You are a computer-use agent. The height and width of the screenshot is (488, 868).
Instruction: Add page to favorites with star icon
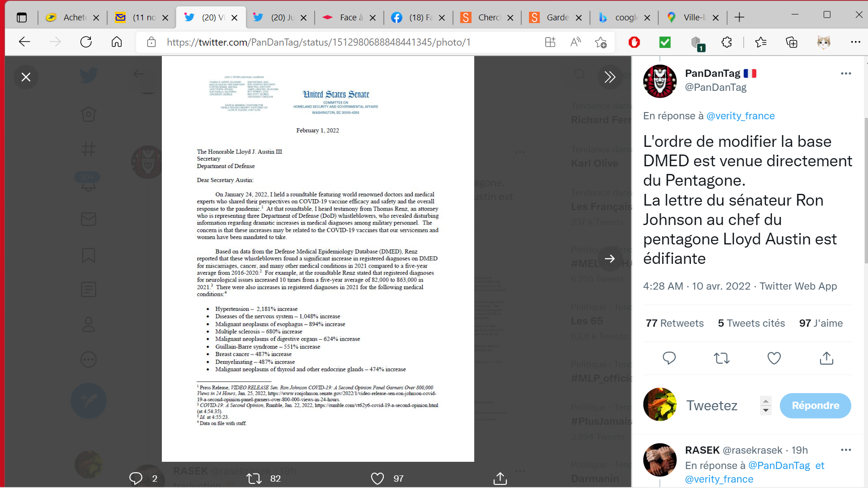601,42
